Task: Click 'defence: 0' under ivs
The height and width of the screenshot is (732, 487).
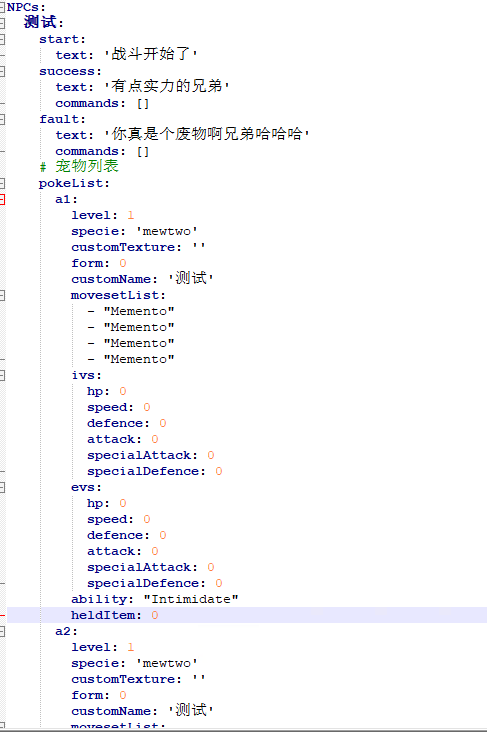Action: [x=127, y=423]
